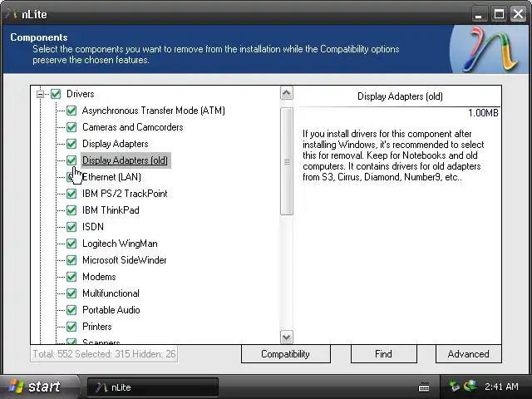Select the Modems item
Viewport: 532px width, 399px height.
(x=99, y=277)
